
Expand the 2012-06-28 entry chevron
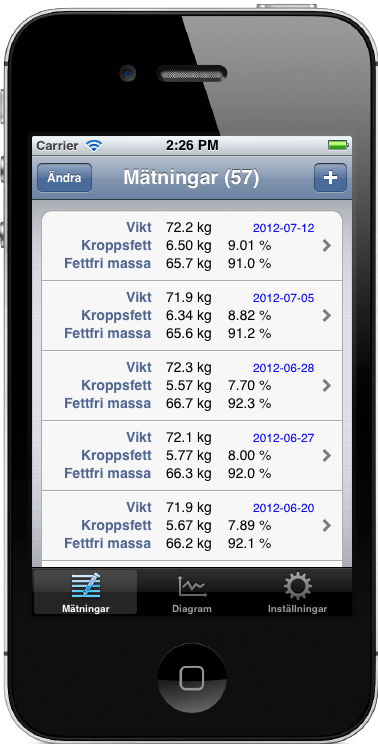[x=326, y=386]
